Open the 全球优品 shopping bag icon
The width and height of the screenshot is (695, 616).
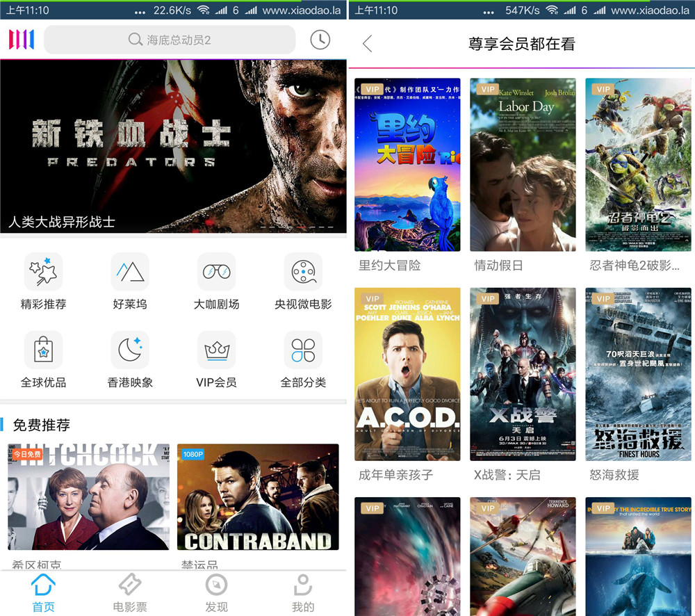click(43, 350)
